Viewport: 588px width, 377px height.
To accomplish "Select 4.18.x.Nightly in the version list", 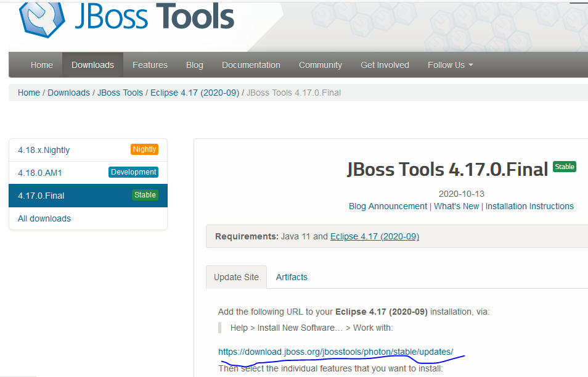I will pos(88,150).
